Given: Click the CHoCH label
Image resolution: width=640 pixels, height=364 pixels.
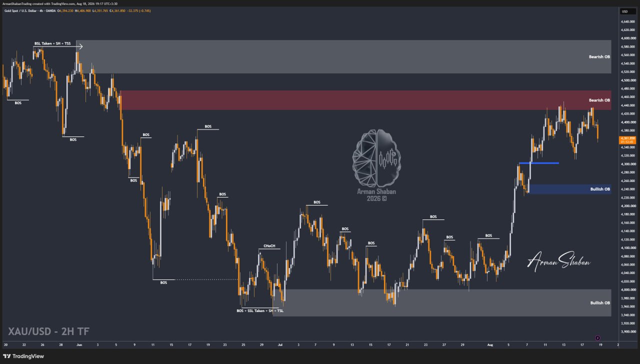Looking at the screenshot, I should 269,246.
